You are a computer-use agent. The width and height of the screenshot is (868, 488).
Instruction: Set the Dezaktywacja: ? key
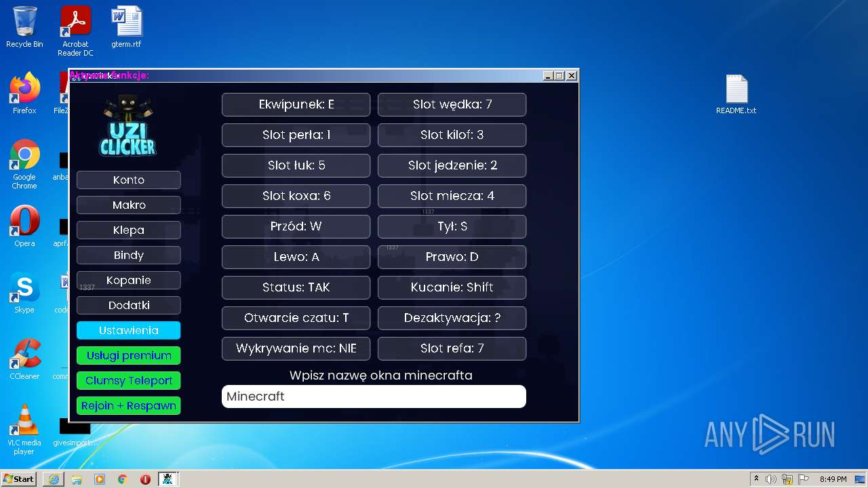click(452, 318)
